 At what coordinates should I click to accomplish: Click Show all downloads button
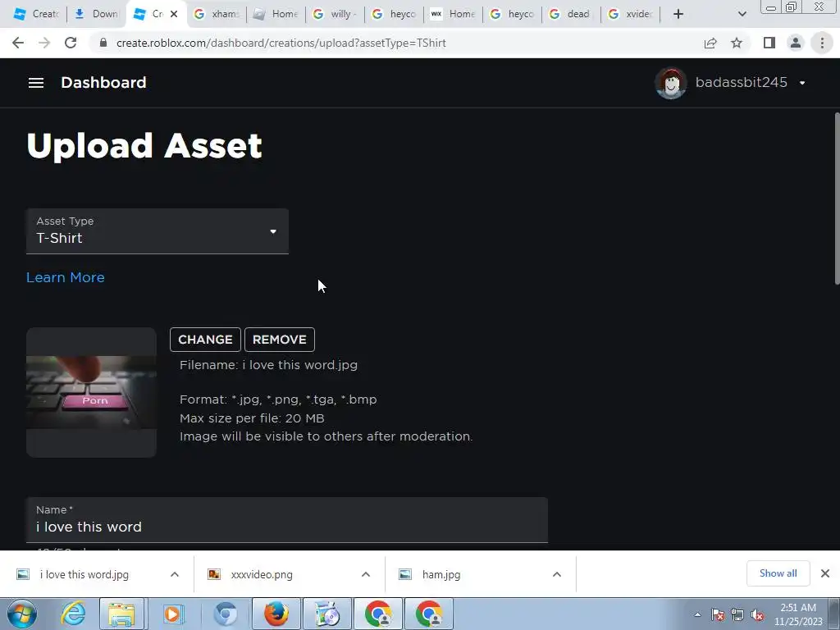pos(778,573)
